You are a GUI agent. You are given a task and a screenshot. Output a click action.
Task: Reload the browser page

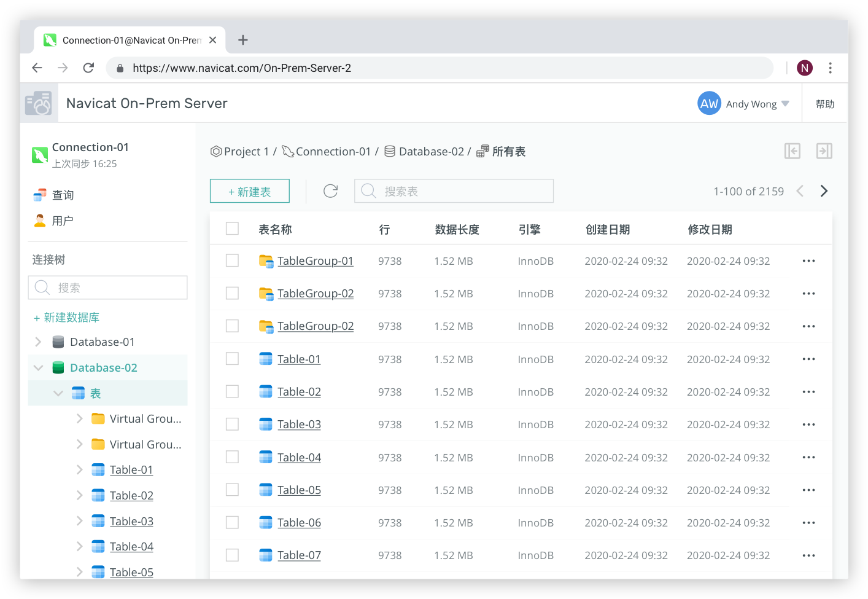point(88,68)
